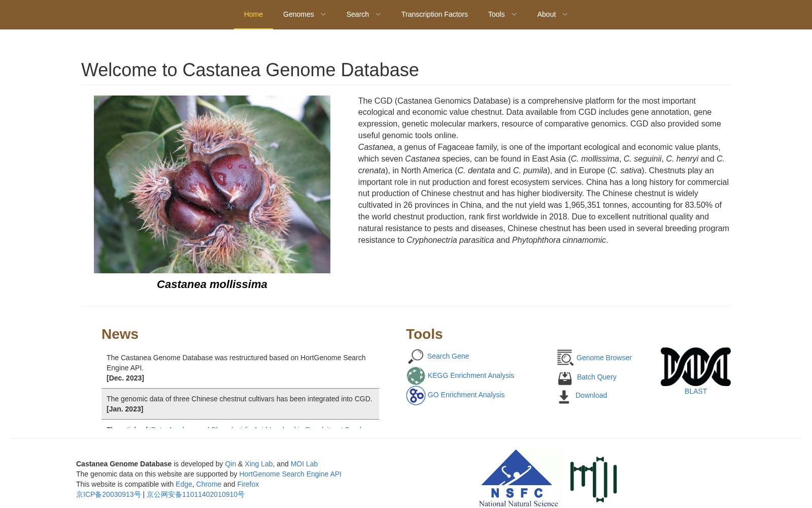Click the Welcome to Castanea Genome Database heading
Viewport: 812px width, 508px height.
pyautogui.click(x=250, y=70)
